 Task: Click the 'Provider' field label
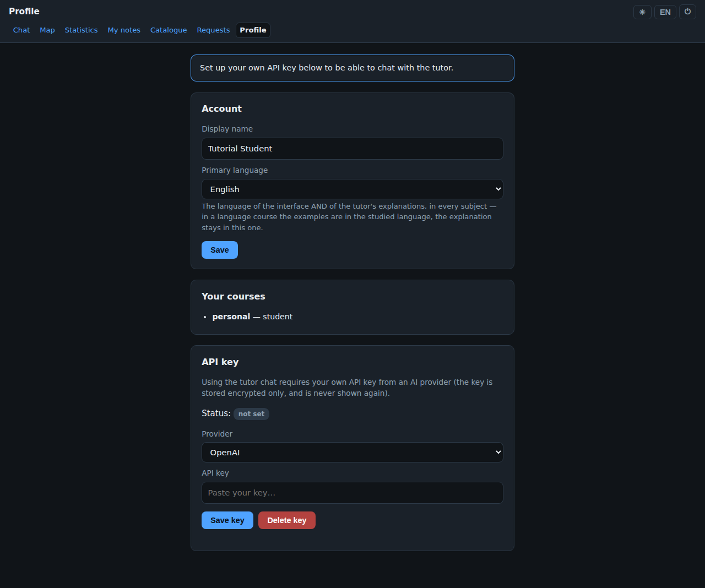point(217,434)
